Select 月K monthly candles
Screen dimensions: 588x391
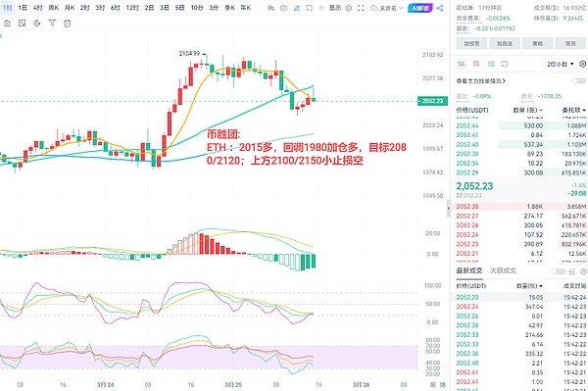coord(70,8)
